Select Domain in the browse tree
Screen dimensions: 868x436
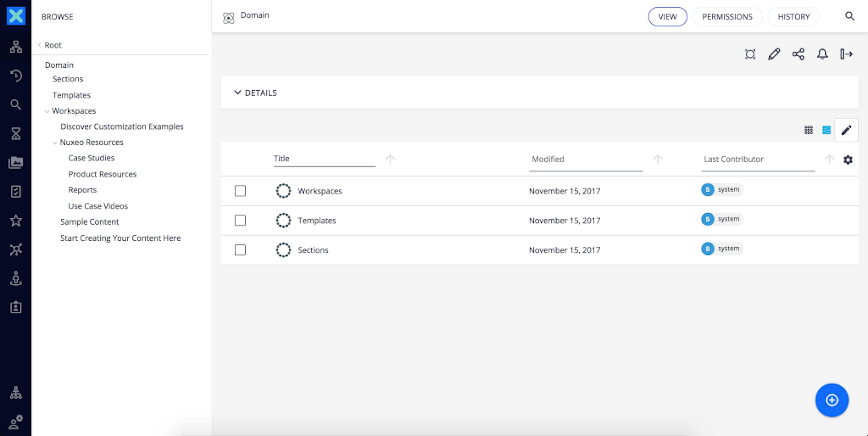pos(59,65)
